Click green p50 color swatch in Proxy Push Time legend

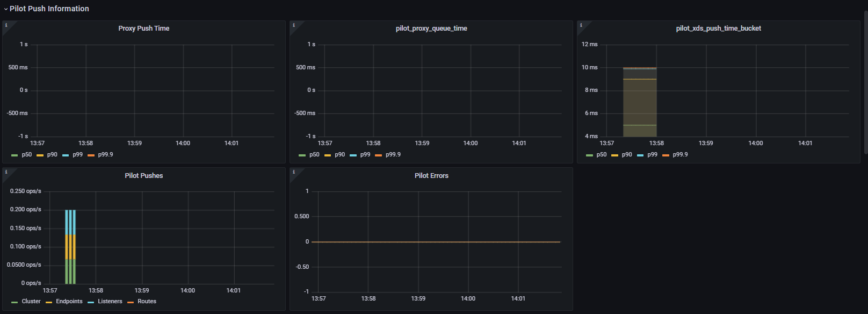(15, 155)
